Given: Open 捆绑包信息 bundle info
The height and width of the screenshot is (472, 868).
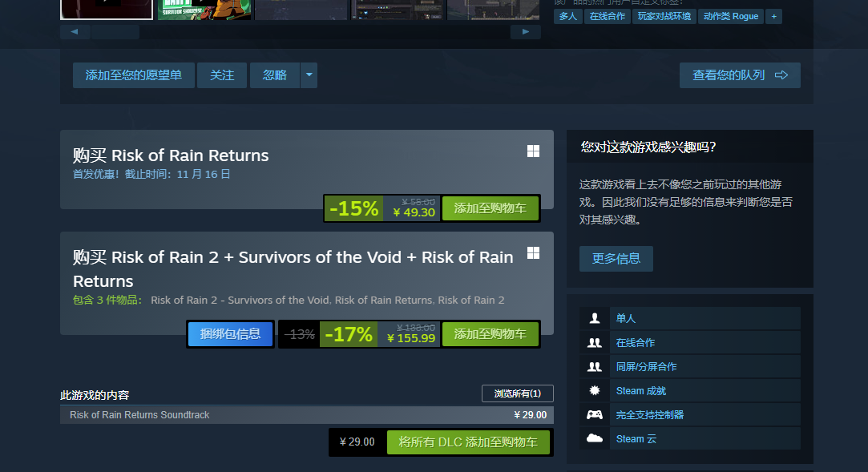Looking at the screenshot, I should 230,334.
